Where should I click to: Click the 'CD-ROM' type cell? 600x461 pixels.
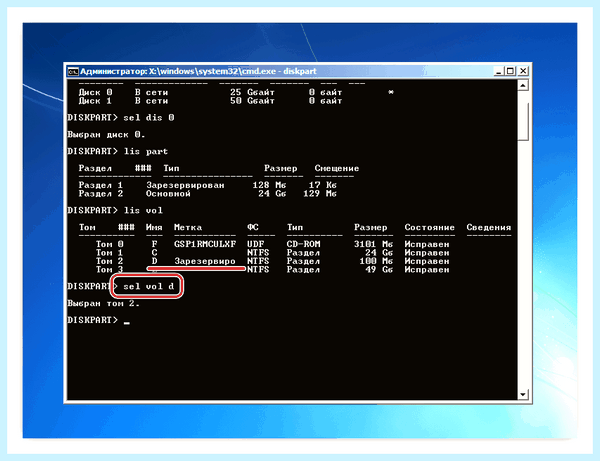click(x=303, y=244)
